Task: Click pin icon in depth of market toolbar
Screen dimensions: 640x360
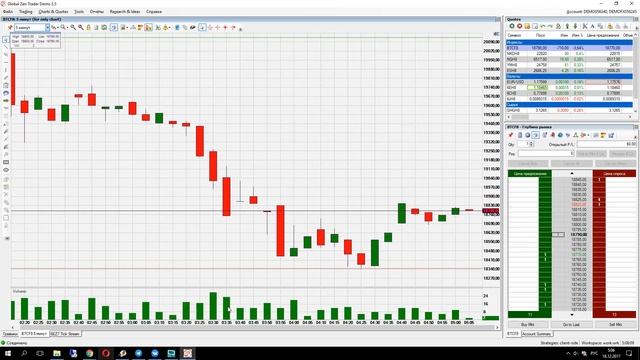Action: click(x=511, y=135)
